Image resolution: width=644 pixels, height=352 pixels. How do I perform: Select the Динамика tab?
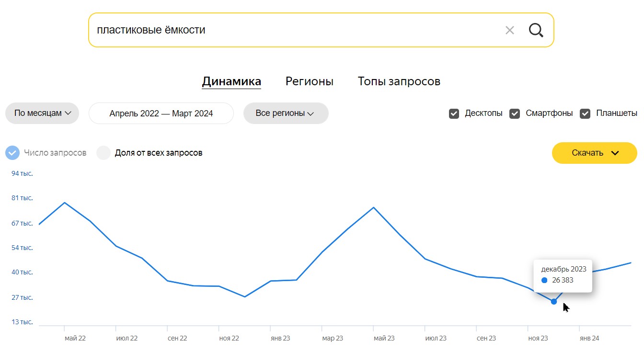pyautogui.click(x=231, y=81)
